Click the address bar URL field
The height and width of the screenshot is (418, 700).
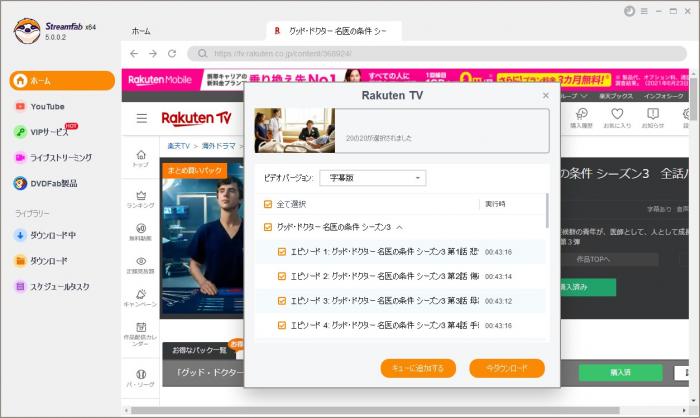click(x=437, y=54)
